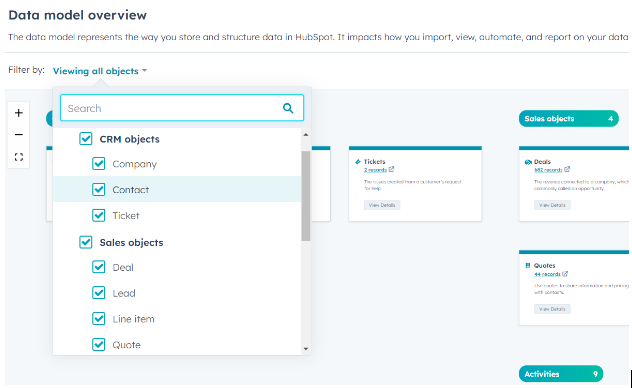
Task: Click the Quote label in filter list
Action: click(x=127, y=345)
